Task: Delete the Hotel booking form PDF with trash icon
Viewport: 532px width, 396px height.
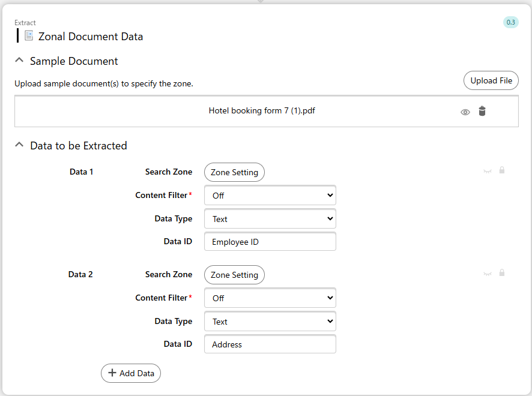Action: point(482,111)
